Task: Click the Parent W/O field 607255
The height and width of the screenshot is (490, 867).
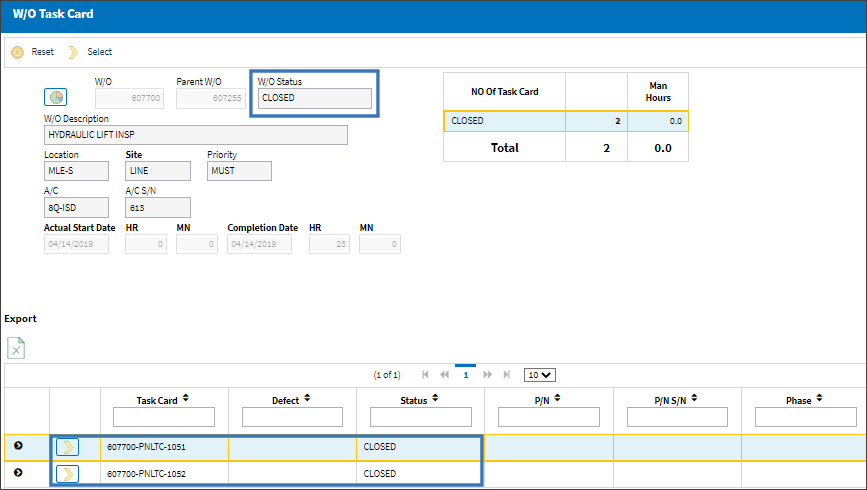Action: click(x=211, y=98)
